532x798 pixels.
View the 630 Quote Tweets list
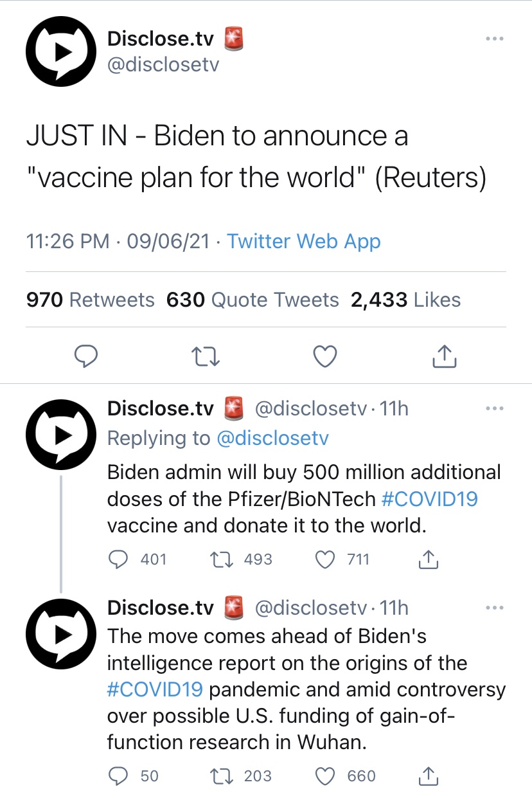click(x=253, y=300)
